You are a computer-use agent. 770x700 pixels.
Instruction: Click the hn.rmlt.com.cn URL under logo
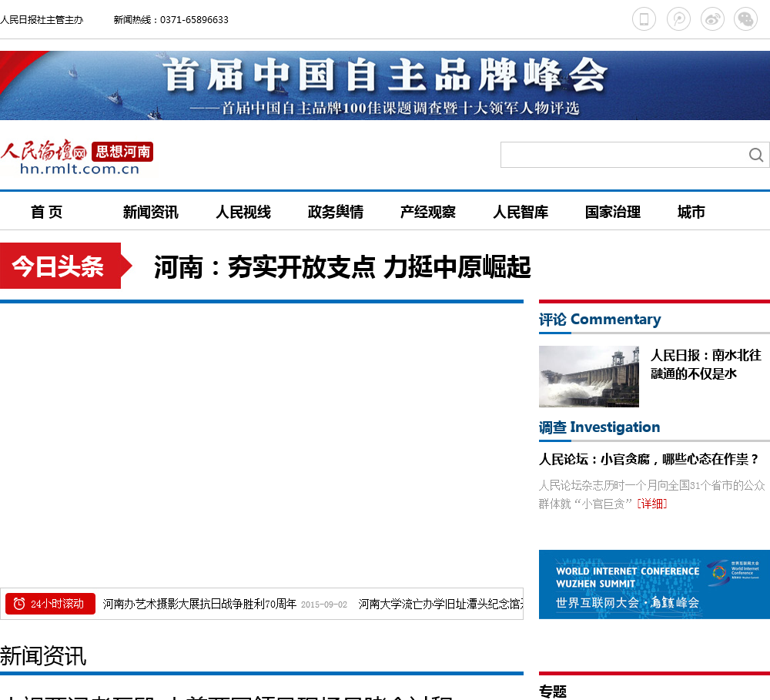(79, 169)
